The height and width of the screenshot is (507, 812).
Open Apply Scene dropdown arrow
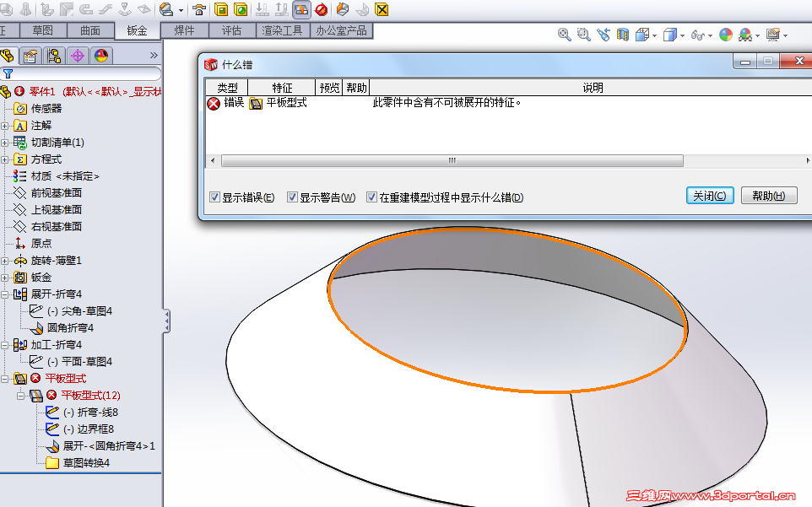(758, 35)
